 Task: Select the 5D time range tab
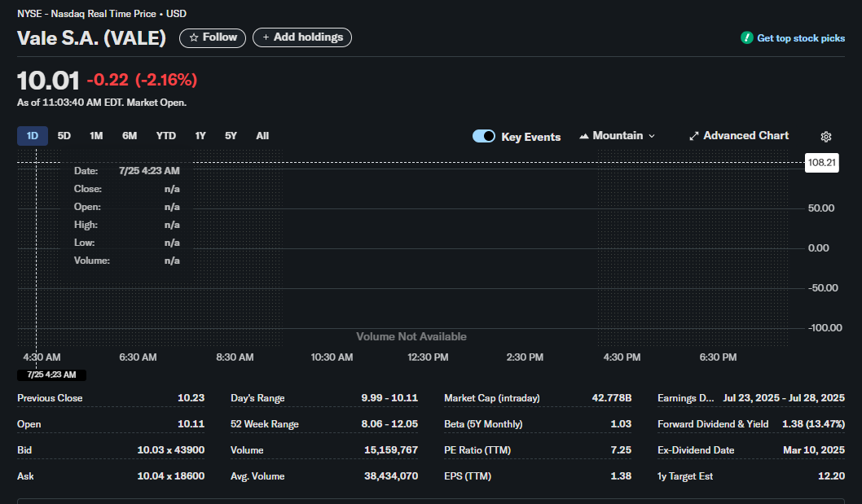[x=64, y=136]
